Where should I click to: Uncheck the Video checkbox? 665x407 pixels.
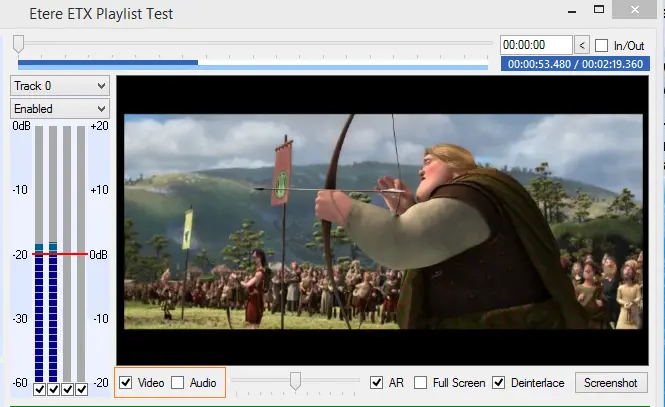tap(126, 383)
